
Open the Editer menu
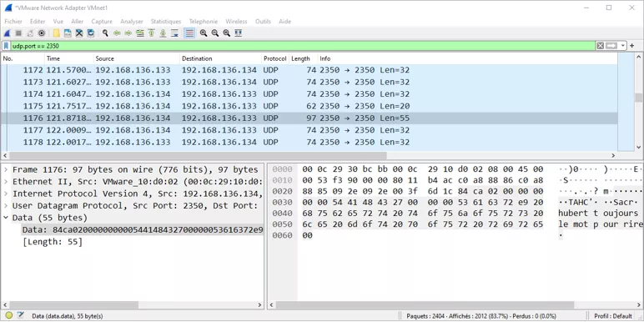click(38, 22)
